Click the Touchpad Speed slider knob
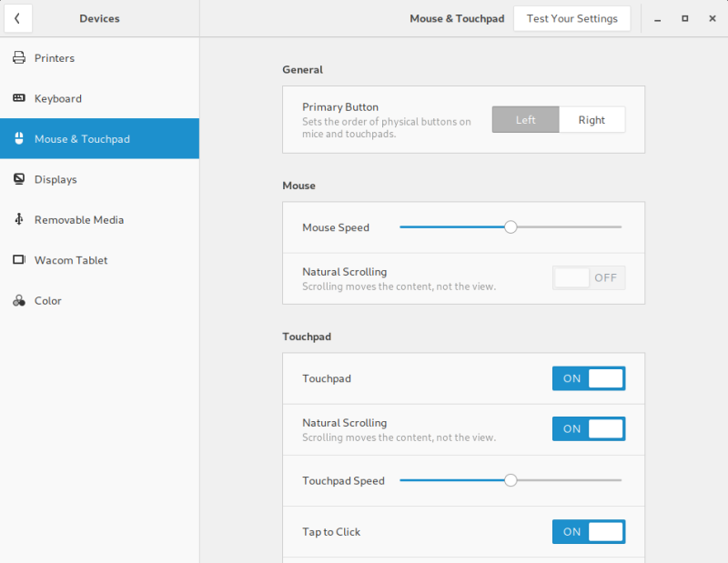Image resolution: width=728 pixels, height=563 pixels. click(511, 480)
